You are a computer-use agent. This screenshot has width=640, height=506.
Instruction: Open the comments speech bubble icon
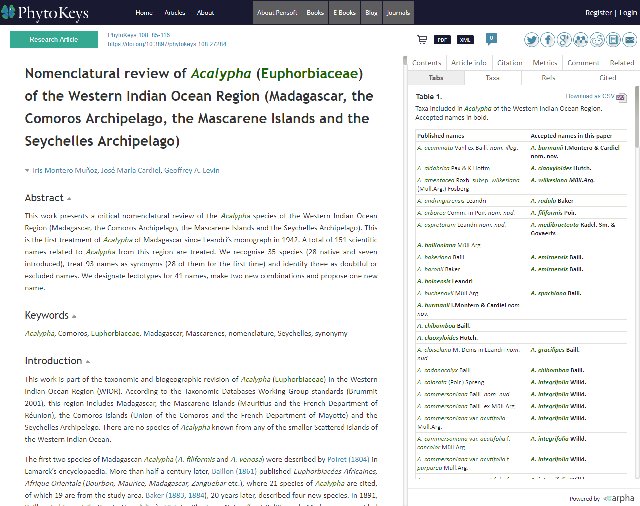click(x=491, y=39)
